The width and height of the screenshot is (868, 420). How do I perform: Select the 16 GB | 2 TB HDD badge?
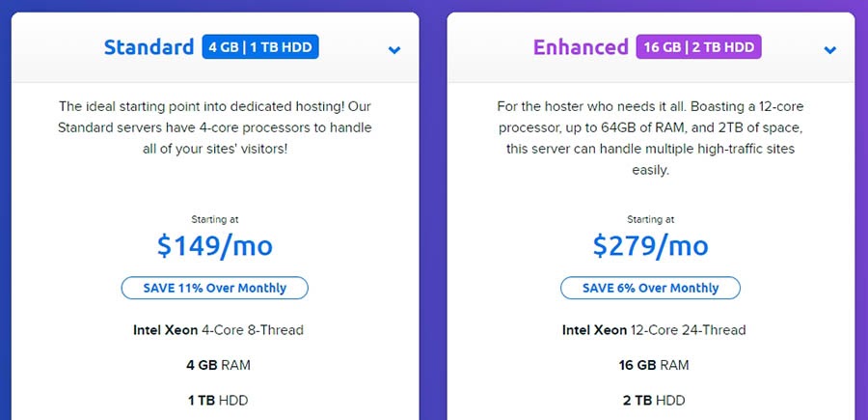(x=698, y=47)
